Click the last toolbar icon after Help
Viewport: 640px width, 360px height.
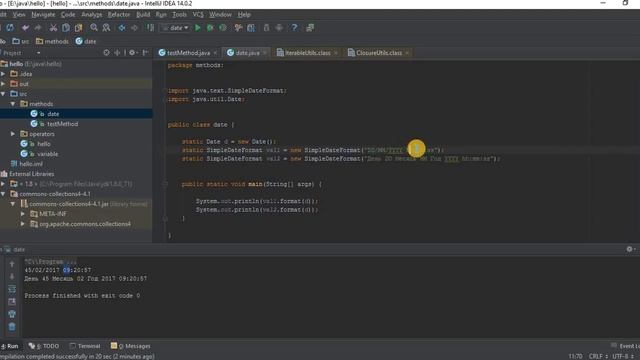click(310, 28)
